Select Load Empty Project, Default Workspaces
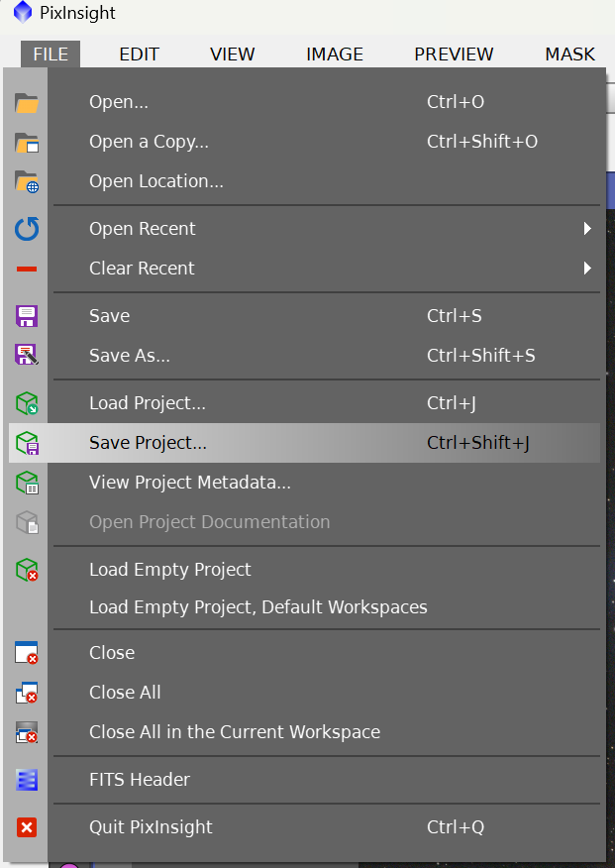This screenshot has width=615, height=868. click(257, 607)
